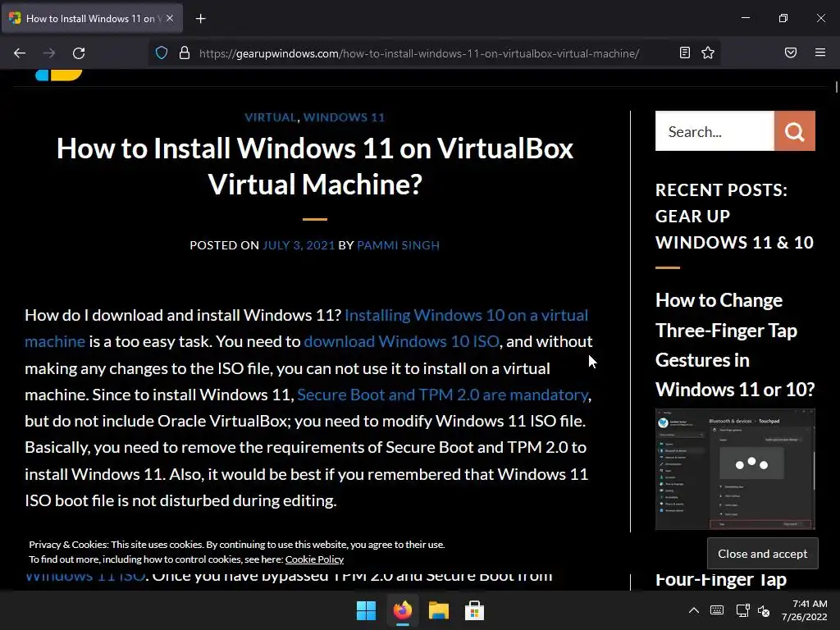Toggle reader view icon

pos(685,52)
